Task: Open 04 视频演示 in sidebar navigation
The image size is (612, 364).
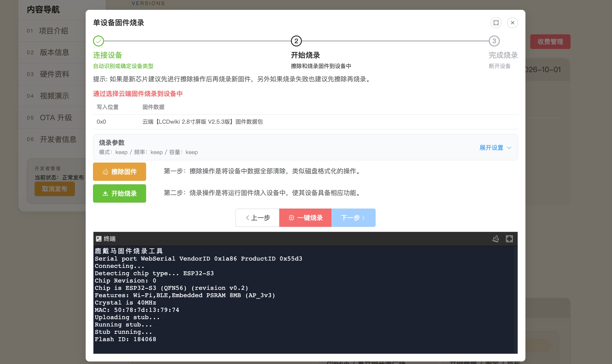Action: pyautogui.click(x=52, y=96)
